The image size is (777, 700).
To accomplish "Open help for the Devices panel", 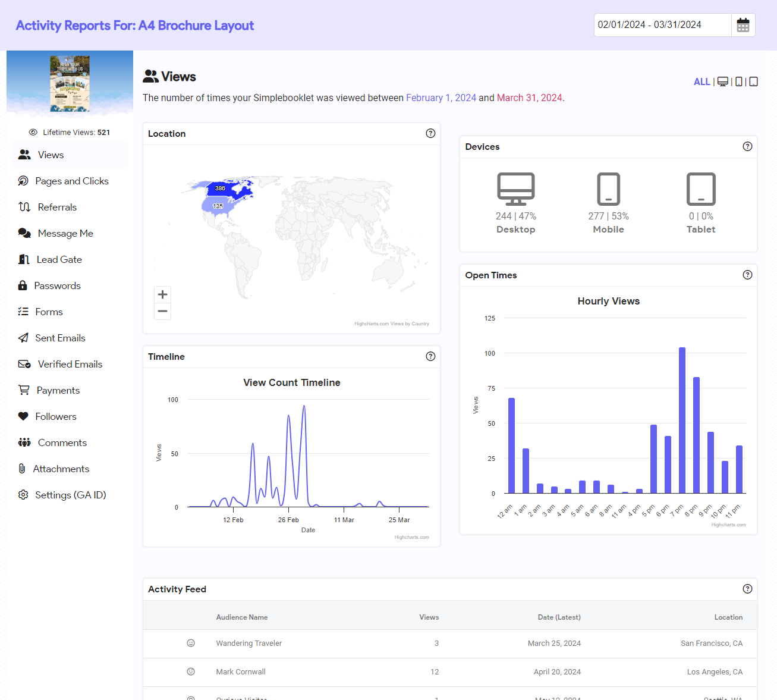I will [x=747, y=146].
